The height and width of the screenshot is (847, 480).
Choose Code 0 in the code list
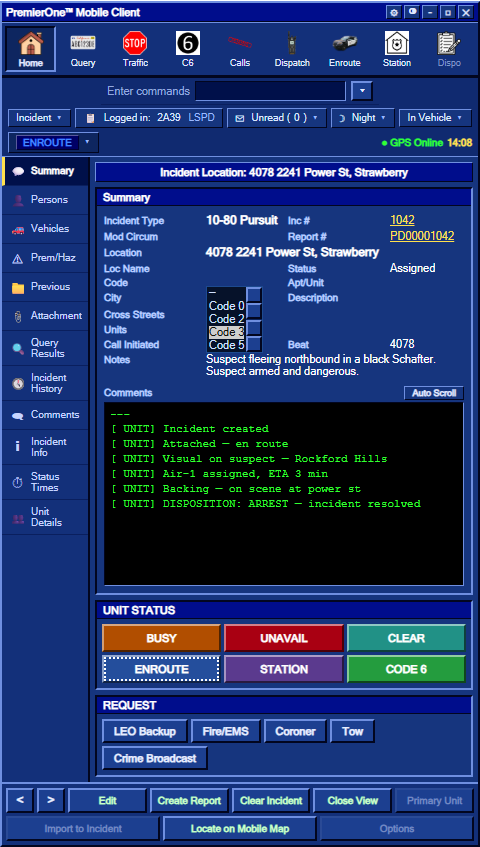[x=226, y=306]
